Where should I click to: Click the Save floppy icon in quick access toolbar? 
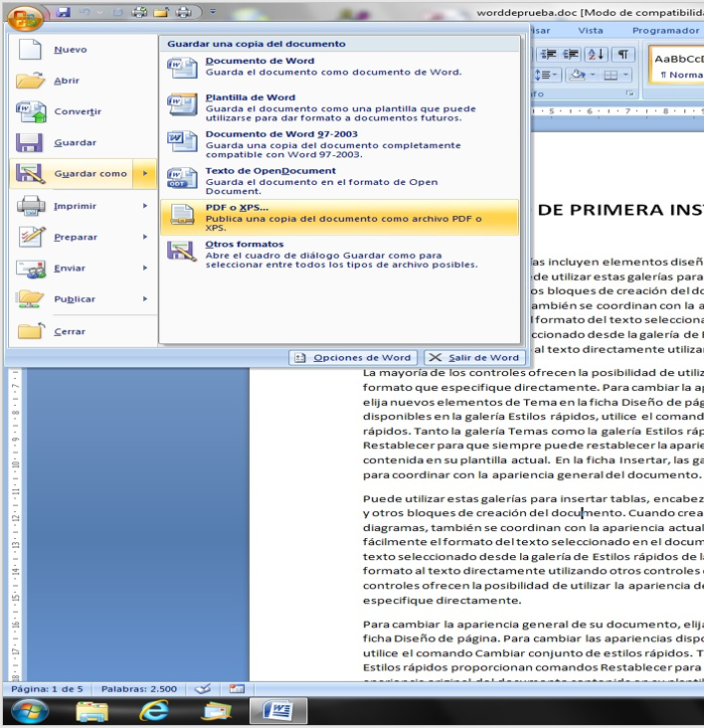point(63,12)
